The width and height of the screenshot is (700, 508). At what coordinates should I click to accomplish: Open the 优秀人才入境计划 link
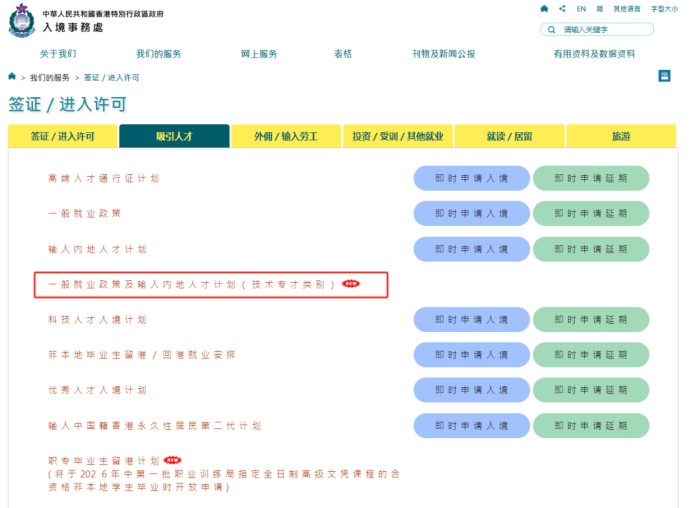pyautogui.click(x=97, y=390)
